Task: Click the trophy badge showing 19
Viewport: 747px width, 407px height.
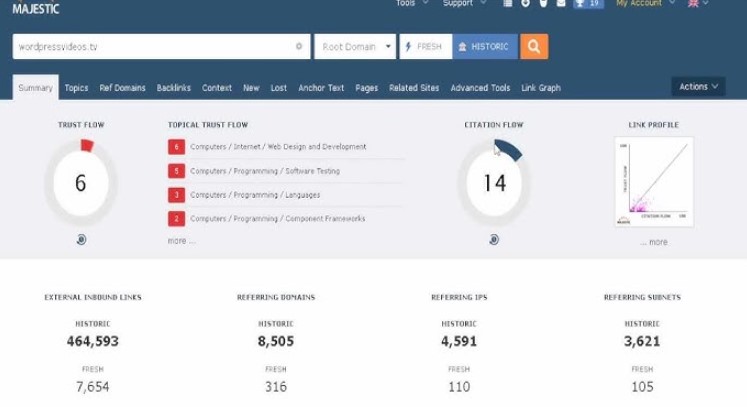Action: click(588, 3)
